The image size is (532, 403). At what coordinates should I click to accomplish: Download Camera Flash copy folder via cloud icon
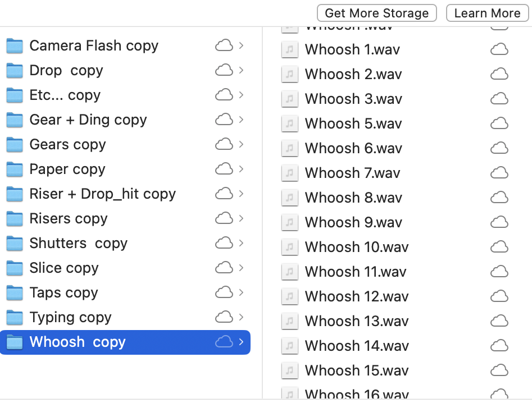[x=224, y=45]
